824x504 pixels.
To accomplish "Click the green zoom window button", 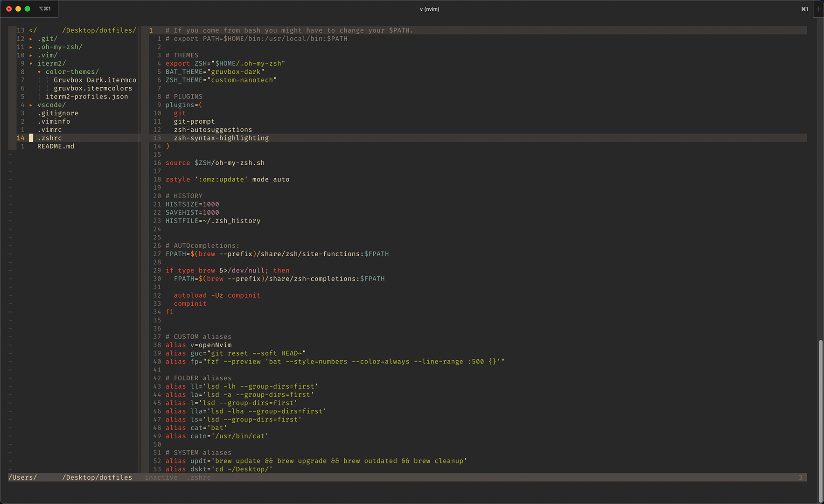I will click(28, 9).
